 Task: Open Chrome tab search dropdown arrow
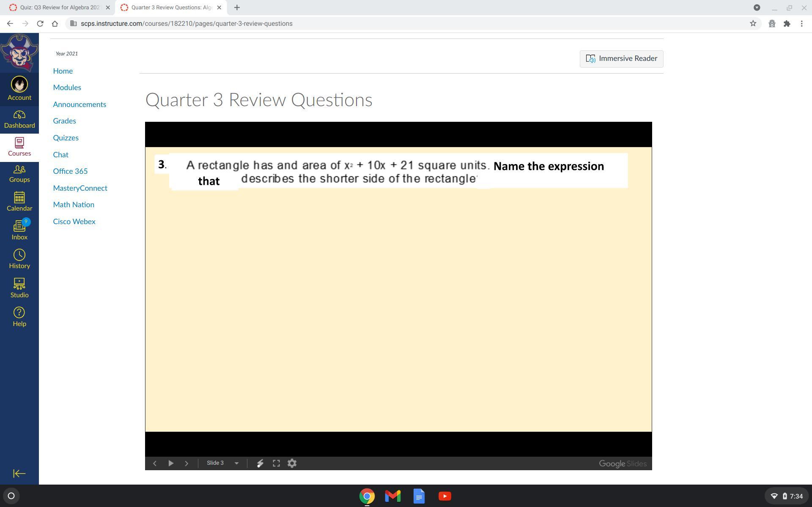click(757, 8)
